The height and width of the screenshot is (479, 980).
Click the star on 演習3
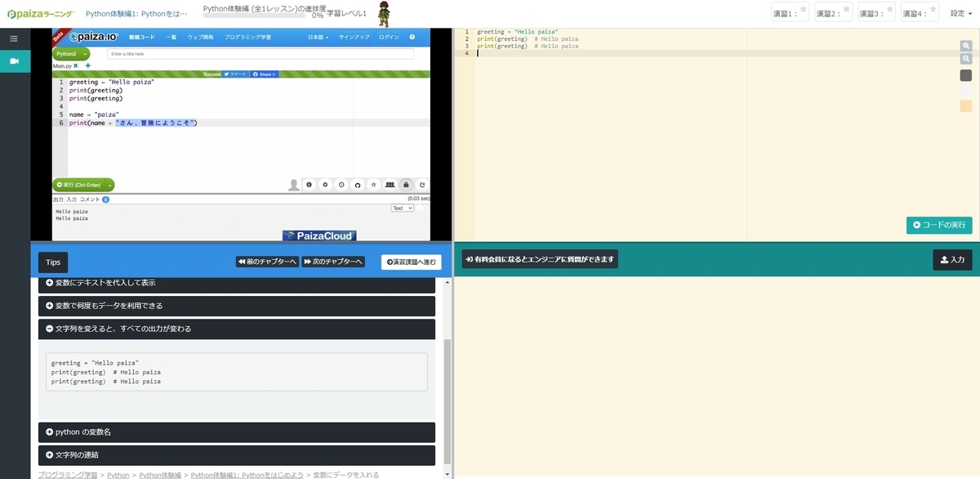pos(889,10)
